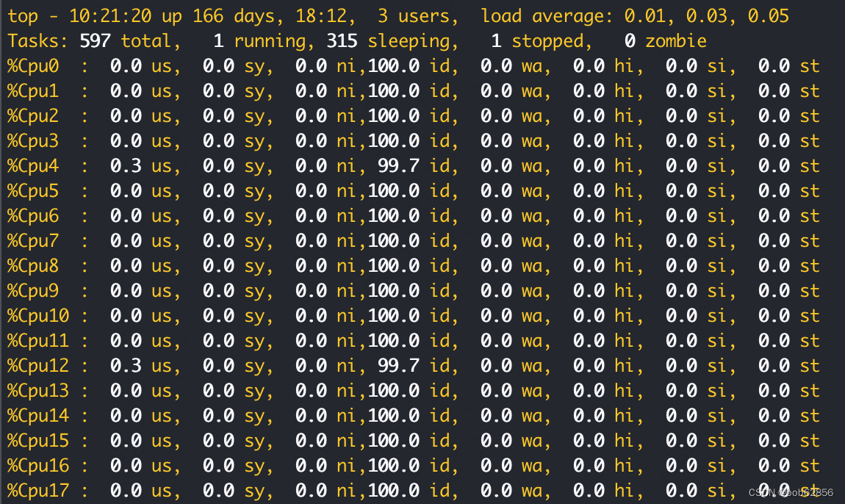Click the uptime clock 10:21:20
Viewport: 845px width, 504px height.
point(110,16)
